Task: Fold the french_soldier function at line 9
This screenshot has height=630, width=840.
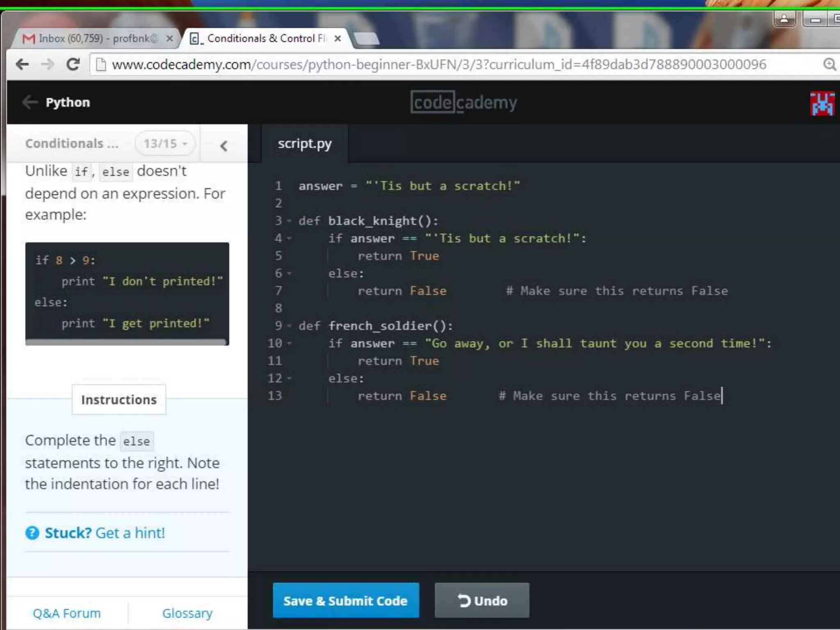Action: (289, 326)
